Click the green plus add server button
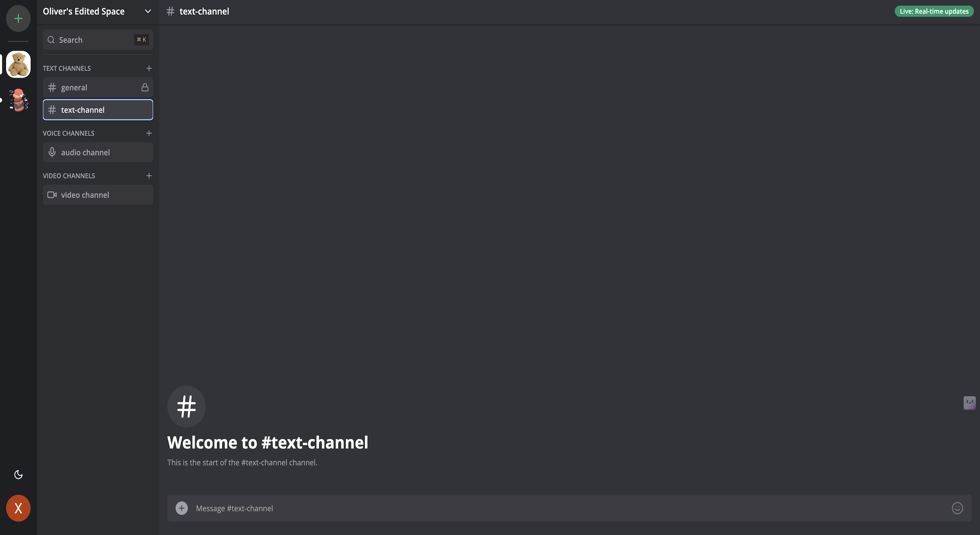 18,19
